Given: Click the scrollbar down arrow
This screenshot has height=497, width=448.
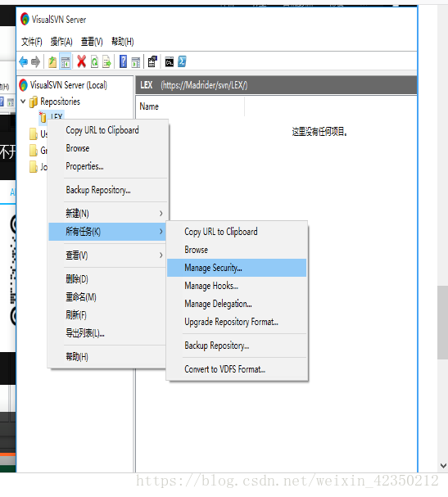Looking at the screenshot, I should pyautogui.click(x=443, y=466).
